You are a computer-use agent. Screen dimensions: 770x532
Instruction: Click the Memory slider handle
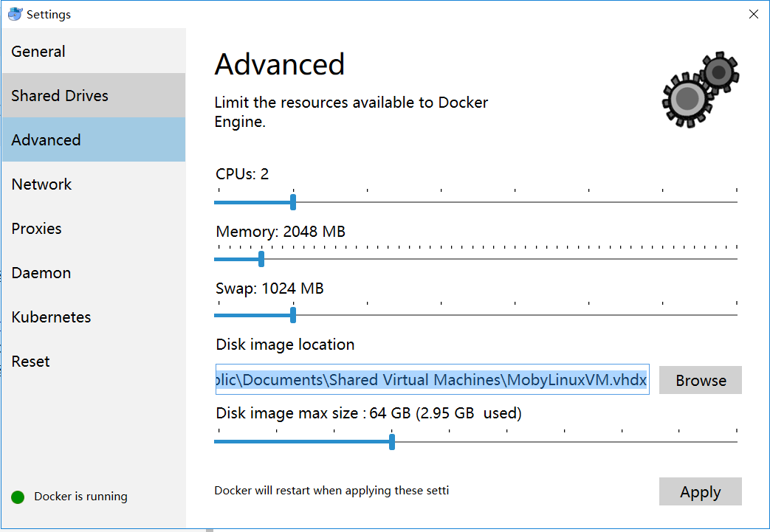(261, 258)
